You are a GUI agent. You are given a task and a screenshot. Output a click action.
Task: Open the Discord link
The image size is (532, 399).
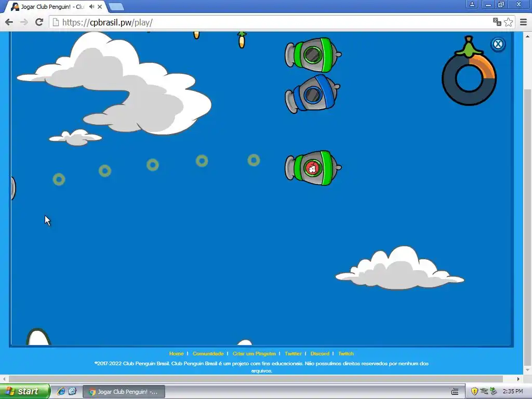pos(320,353)
